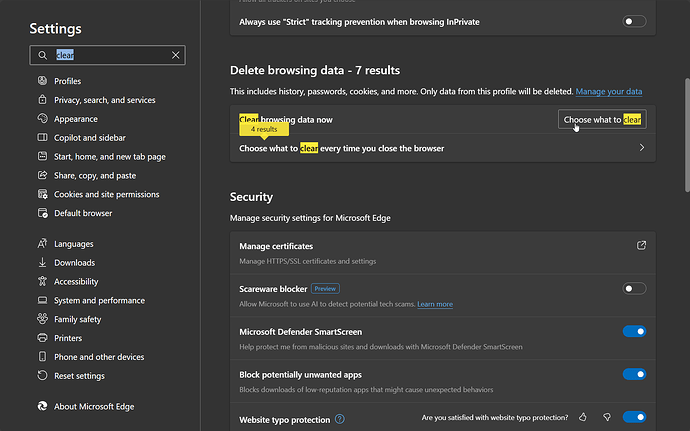Viewport: 690px width, 431px height.
Task: Enable Strict tracking prevention for InPrivate
Action: pos(634,20)
